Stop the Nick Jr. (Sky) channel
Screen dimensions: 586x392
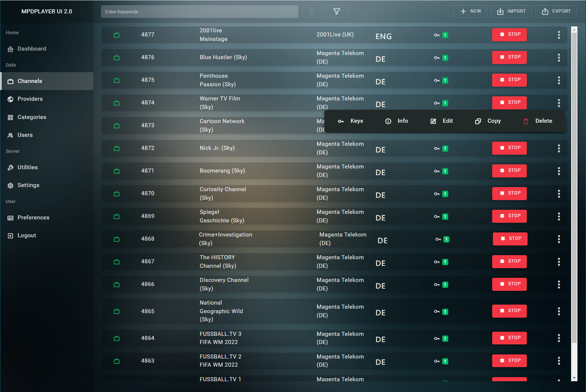tap(509, 148)
